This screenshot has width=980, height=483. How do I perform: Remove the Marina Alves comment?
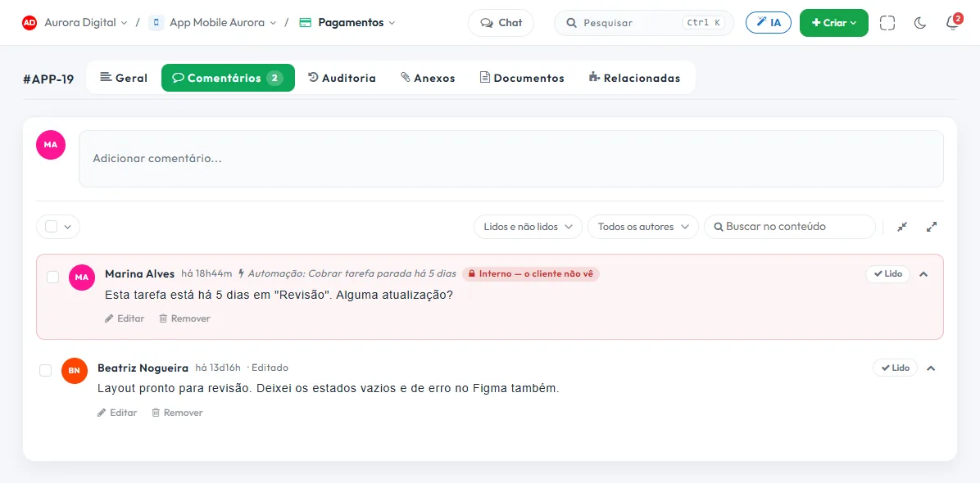point(184,318)
